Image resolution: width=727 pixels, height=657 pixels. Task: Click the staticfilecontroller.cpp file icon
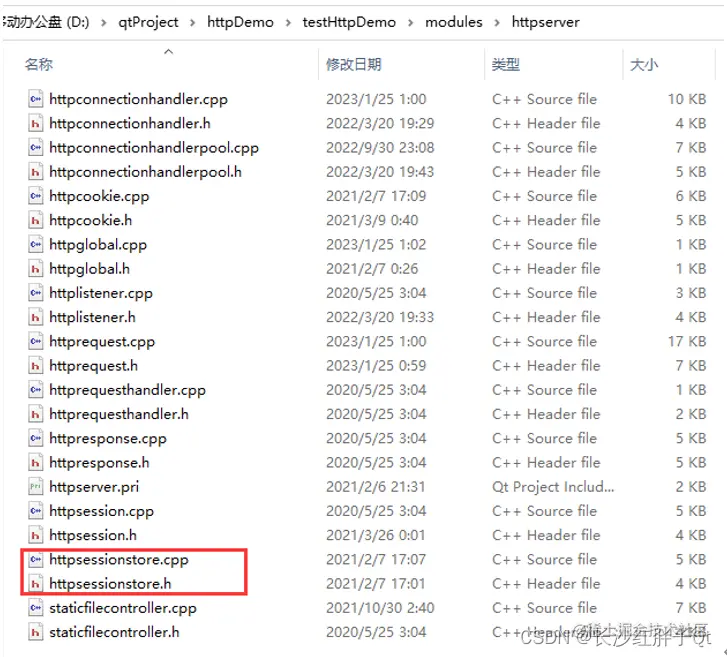pos(36,607)
